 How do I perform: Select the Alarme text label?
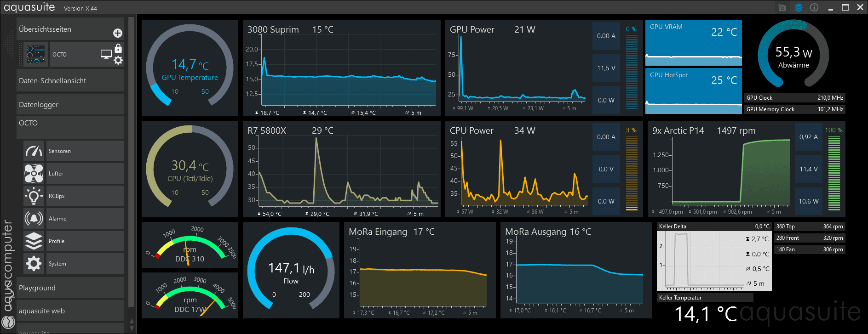(57, 219)
